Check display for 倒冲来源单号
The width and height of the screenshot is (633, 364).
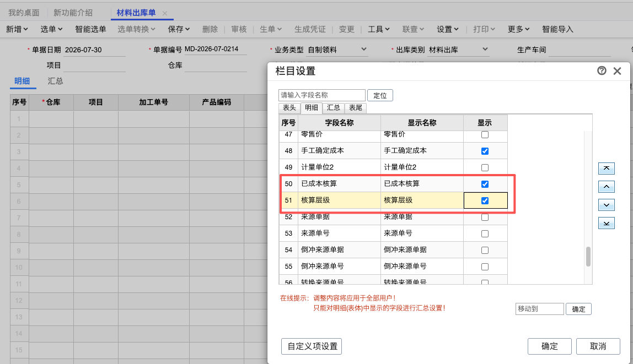click(x=485, y=267)
